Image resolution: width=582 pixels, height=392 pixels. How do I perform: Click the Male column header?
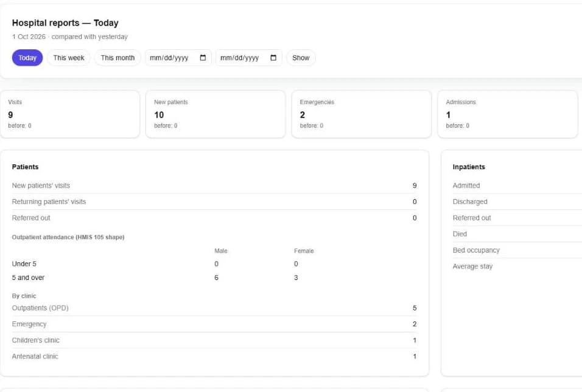coord(221,251)
